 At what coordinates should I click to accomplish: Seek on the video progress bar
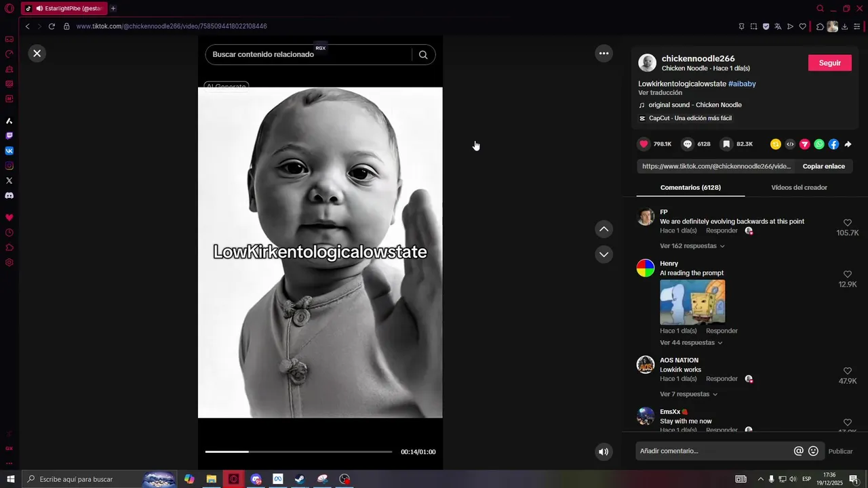298,451
